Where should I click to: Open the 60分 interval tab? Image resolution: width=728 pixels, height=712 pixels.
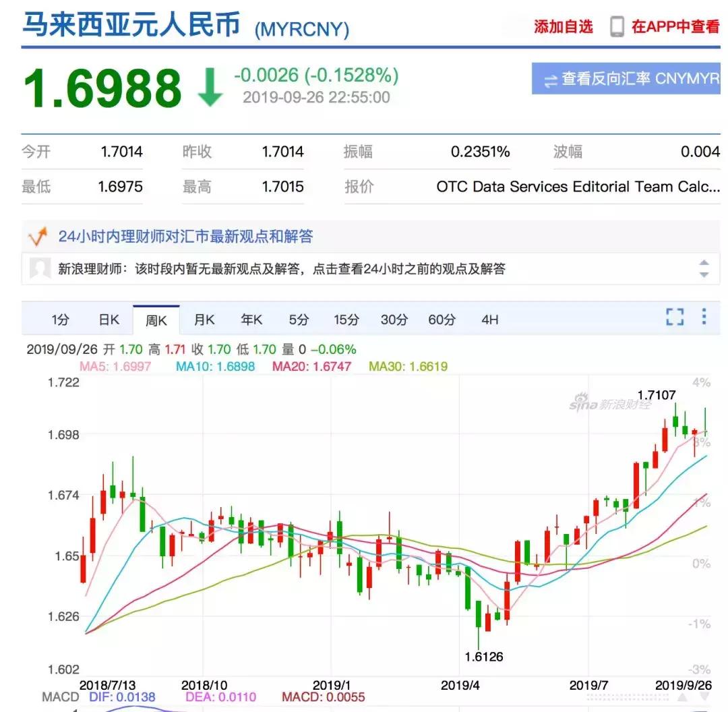click(x=442, y=319)
